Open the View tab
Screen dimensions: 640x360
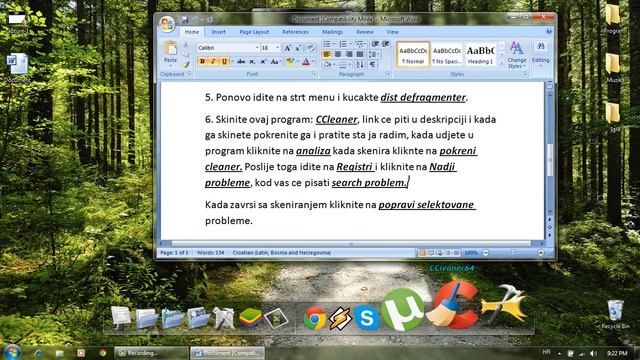pos(392,32)
